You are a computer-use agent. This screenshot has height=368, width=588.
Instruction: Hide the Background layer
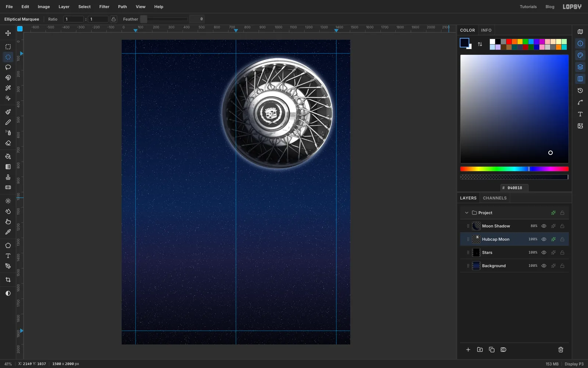click(x=544, y=266)
